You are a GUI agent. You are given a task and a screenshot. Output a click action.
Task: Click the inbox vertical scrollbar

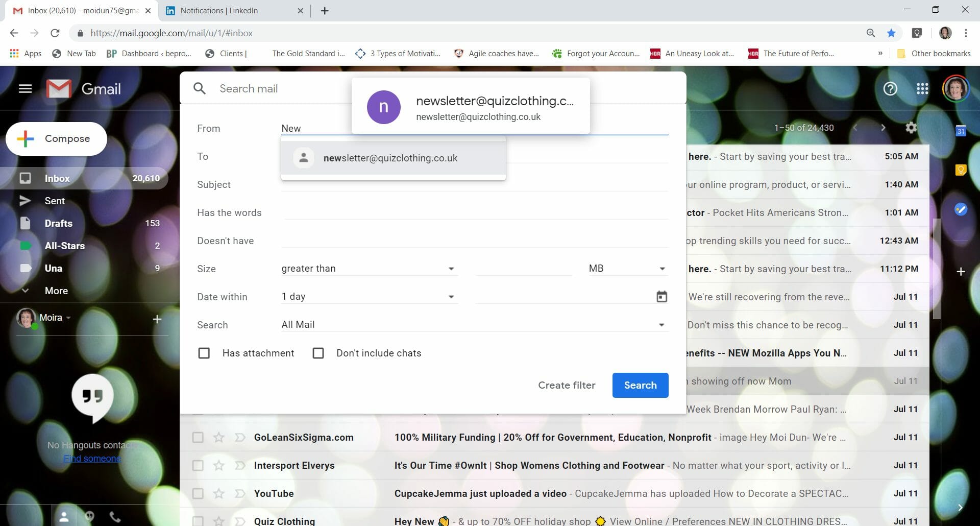(937, 269)
